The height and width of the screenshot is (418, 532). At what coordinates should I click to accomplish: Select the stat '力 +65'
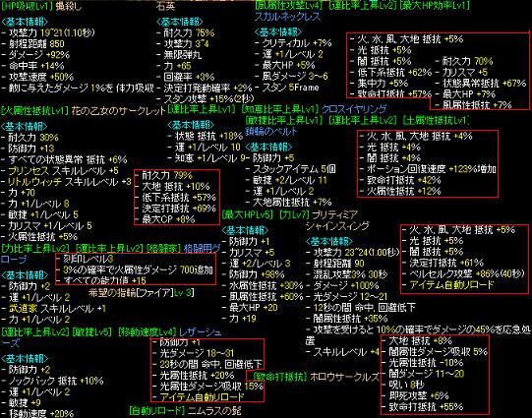[x=177, y=66]
